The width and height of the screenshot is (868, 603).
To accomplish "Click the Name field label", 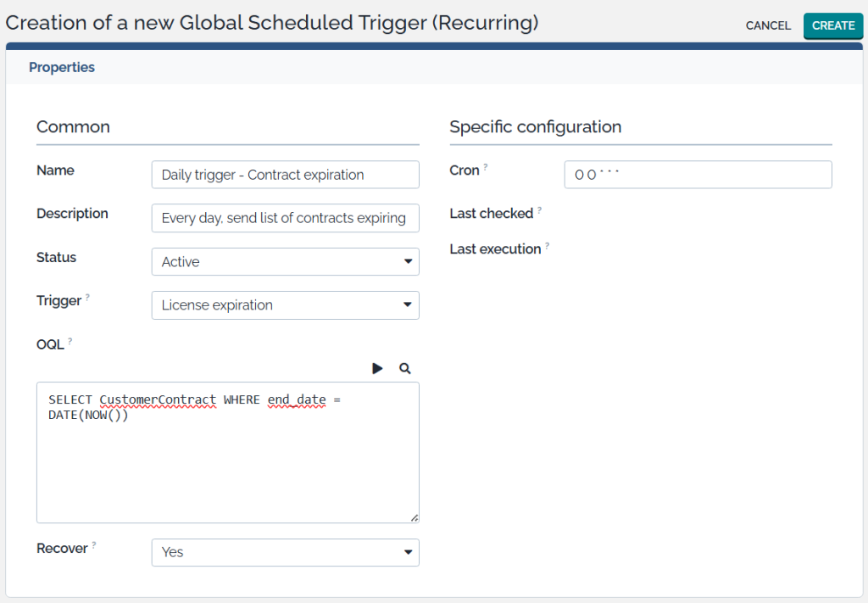I will coord(55,170).
